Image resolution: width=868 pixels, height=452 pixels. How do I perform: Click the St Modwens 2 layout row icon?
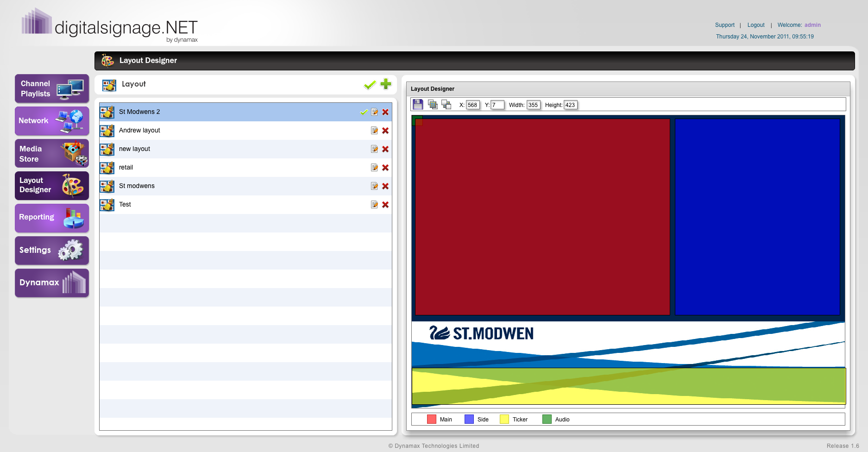(x=107, y=112)
